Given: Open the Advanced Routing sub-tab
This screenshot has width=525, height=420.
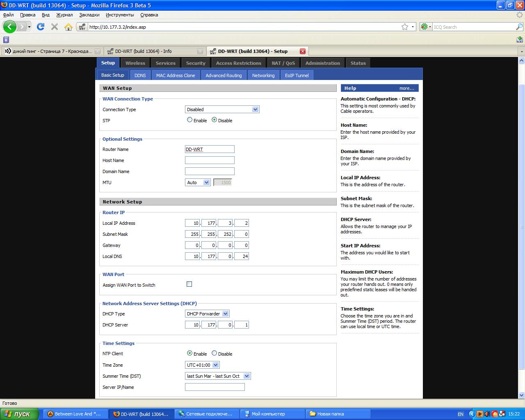Looking at the screenshot, I should coord(224,75).
